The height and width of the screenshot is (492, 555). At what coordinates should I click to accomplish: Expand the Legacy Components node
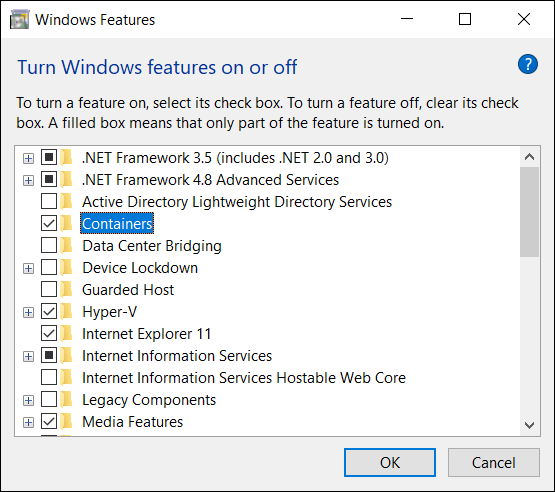click(28, 400)
